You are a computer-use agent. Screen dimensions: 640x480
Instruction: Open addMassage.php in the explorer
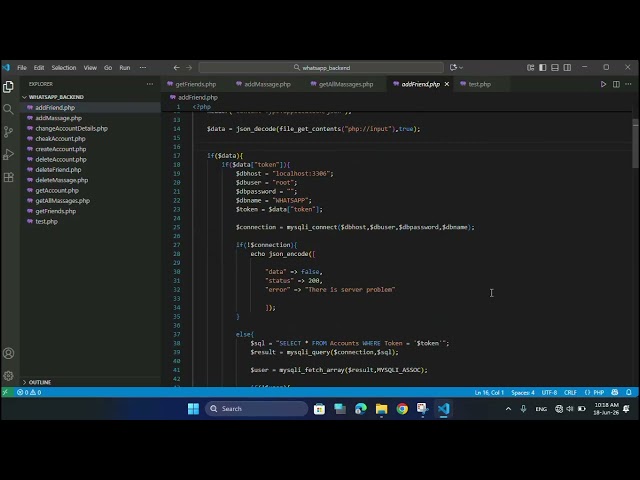point(58,118)
